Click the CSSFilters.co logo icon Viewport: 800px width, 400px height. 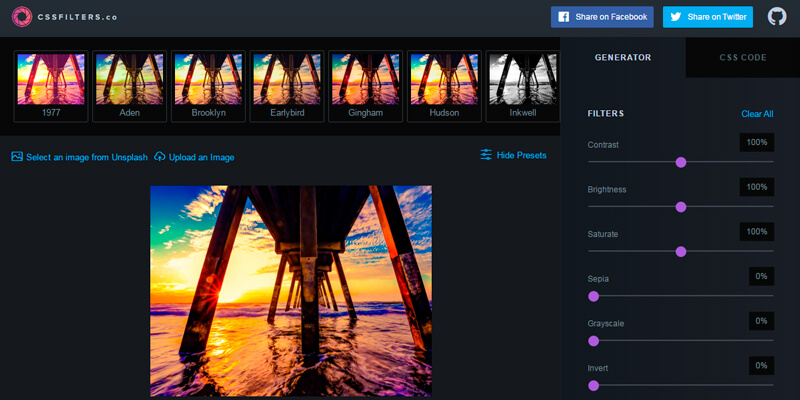point(22,16)
